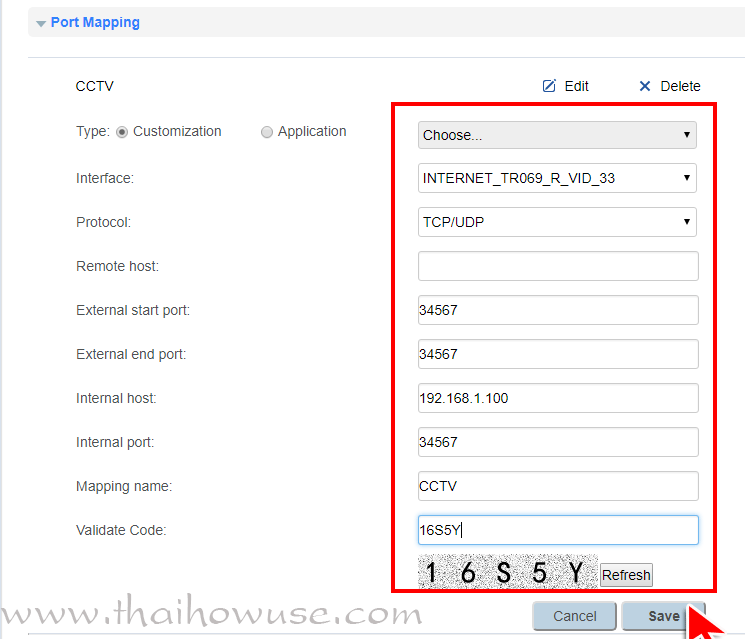This screenshot has height=639, width=745.
Task: Click the Delete X icon
Action: click(x=645, y=86)
